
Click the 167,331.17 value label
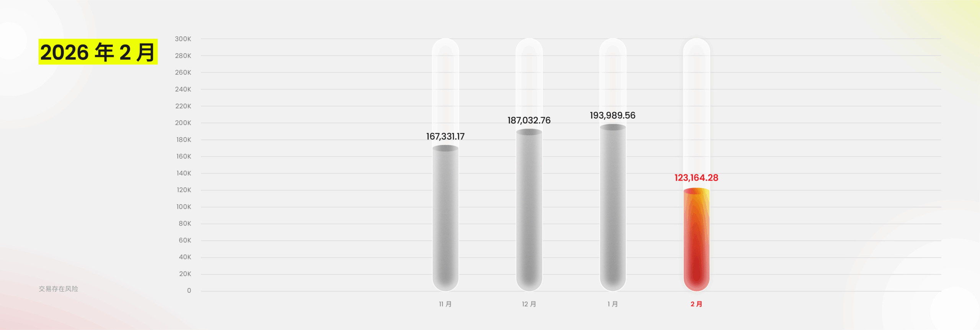(445, 136)
